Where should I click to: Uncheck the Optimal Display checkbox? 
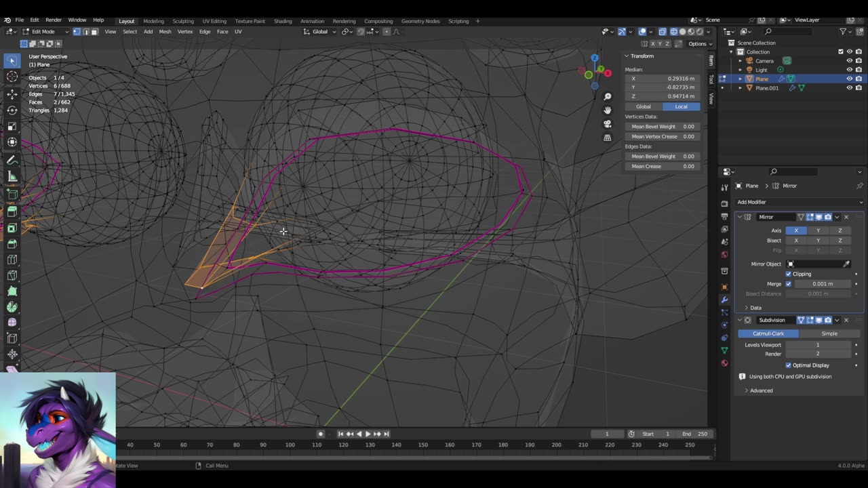[788, 365]
